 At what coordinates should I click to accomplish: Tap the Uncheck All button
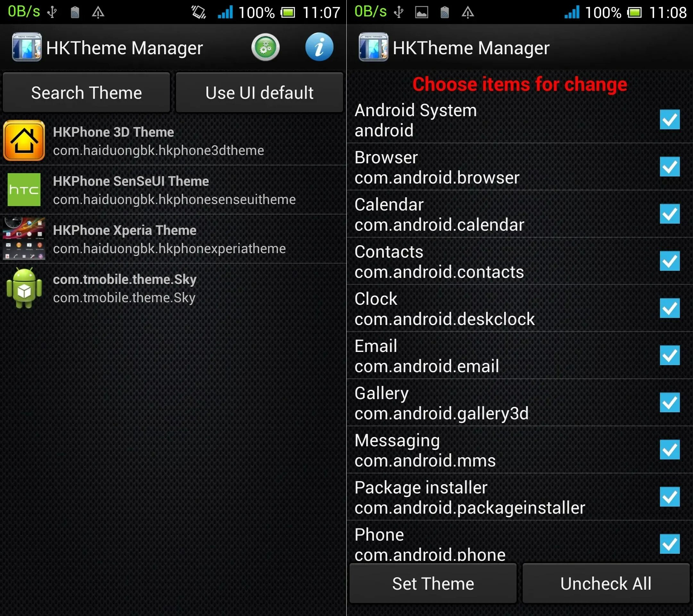click(x=605, y=584)
